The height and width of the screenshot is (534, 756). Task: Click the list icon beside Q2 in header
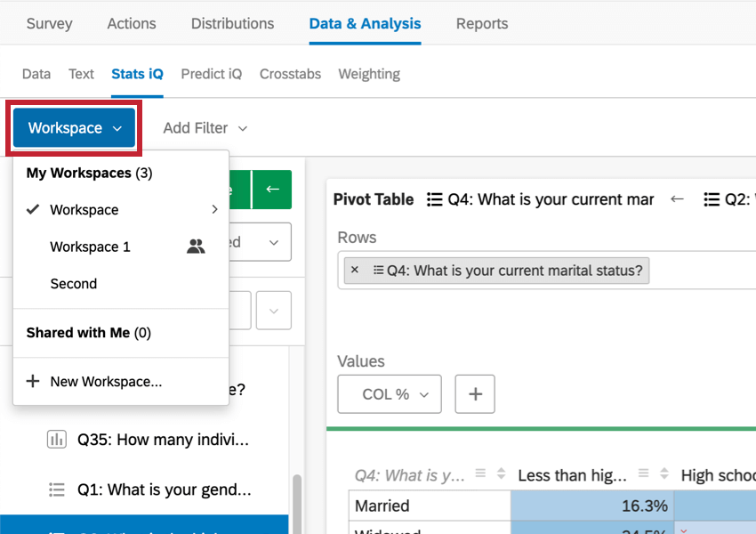click(x=712, y=199)
